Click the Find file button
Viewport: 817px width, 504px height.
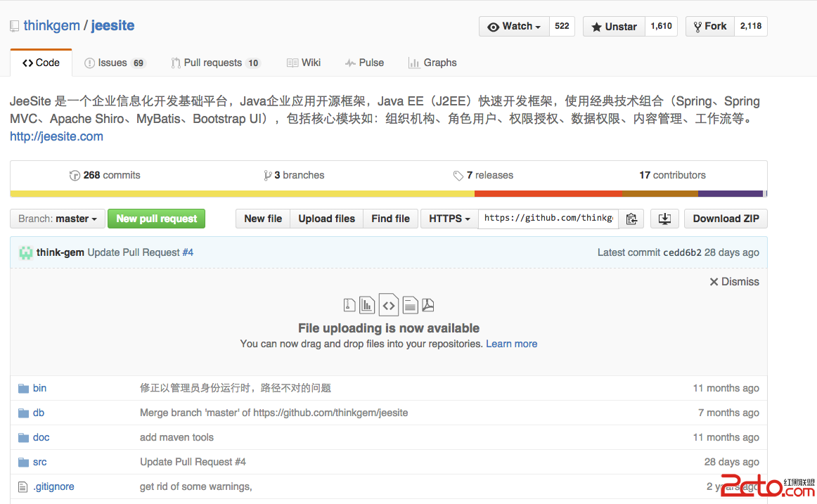coord(391,219)
